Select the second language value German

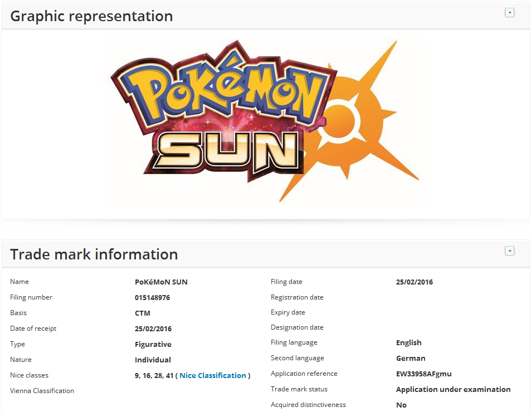411,358
